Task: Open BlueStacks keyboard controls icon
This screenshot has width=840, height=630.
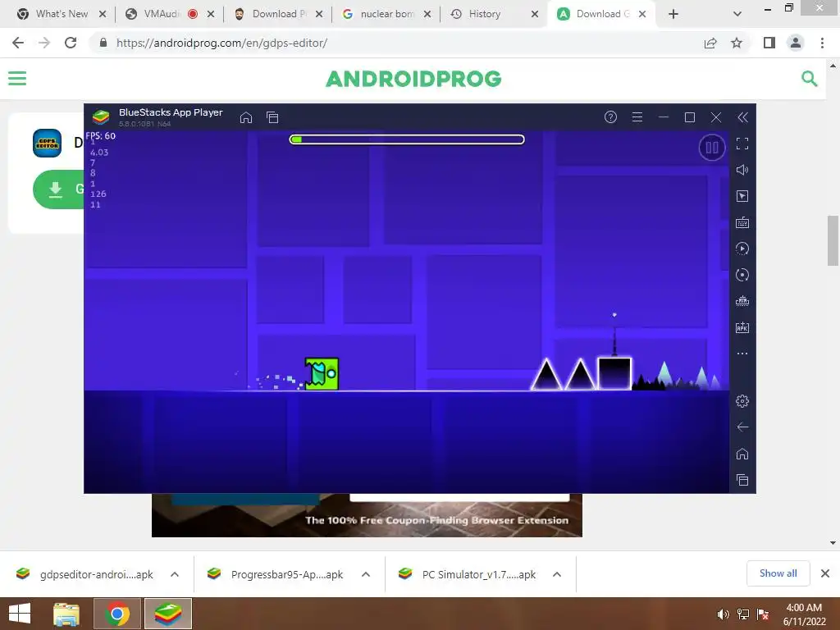Action: 742,222
